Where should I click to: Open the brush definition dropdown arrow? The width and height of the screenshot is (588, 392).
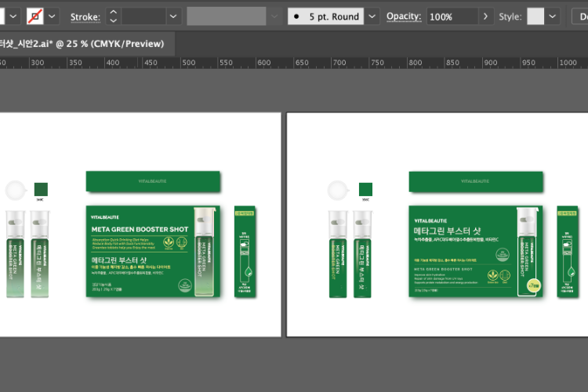tap(372, 16)
